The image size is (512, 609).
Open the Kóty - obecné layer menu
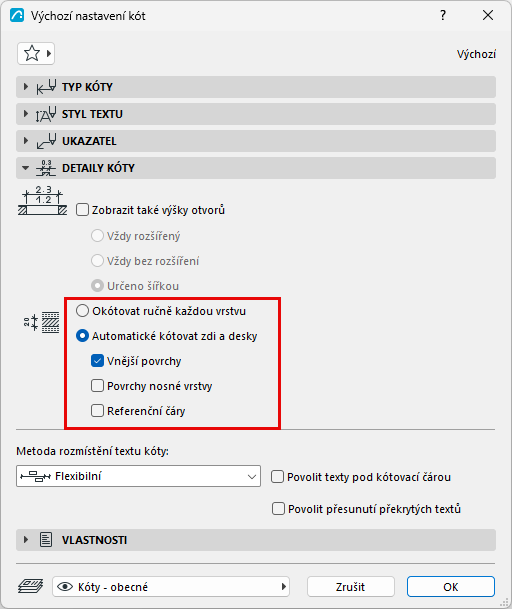tap(171, 586)
